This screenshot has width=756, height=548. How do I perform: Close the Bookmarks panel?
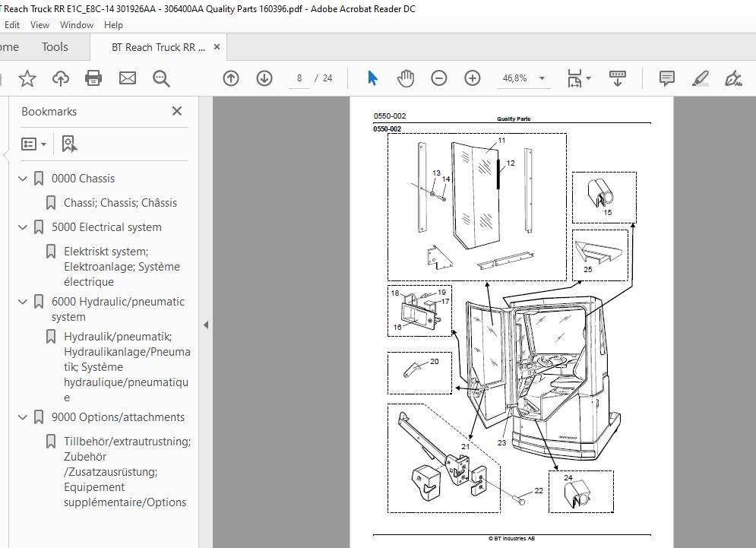click(x=177, y=111)
